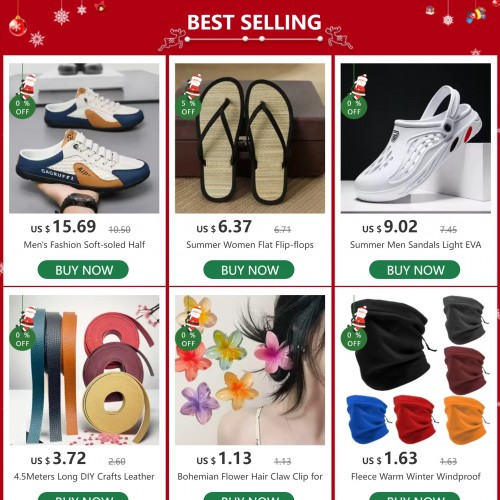500x500 pixels.
Task: Open the 4.5Meters Long DIY Crafts Leather title
Action: click(84, 477)
